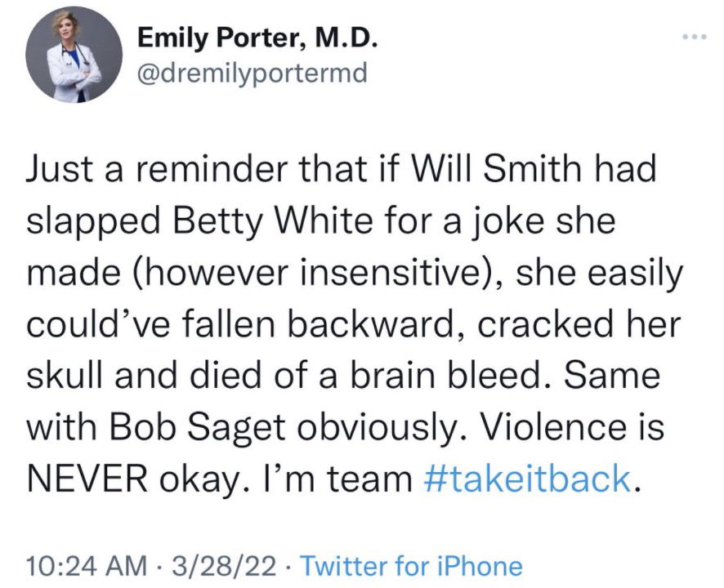Click the word "Violence" in the tweet
This screenshot has height=588, width=724.
[x=539, y=427]
